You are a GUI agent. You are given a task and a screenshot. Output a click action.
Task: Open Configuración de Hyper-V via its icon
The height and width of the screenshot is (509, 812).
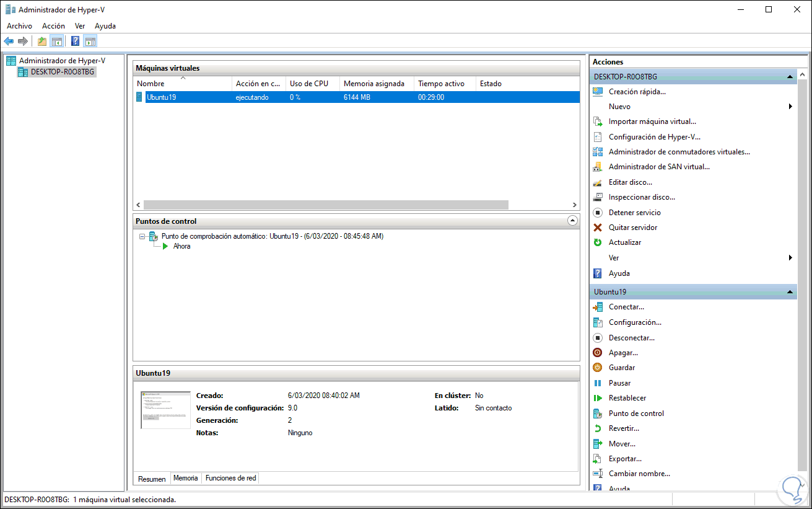pyautogui.click(x=598, y=137)
